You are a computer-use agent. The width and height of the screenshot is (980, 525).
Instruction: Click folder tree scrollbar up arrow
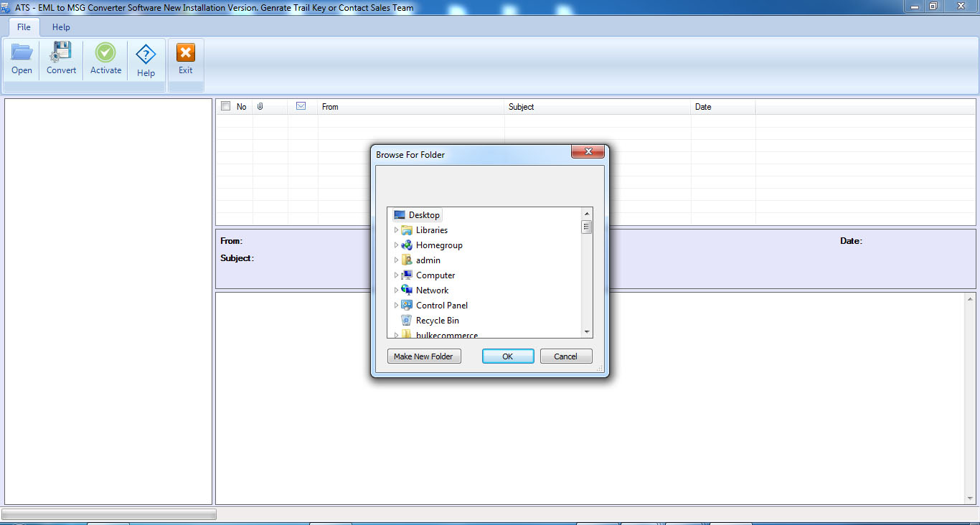pyautogui.click(x=587, y=214)
